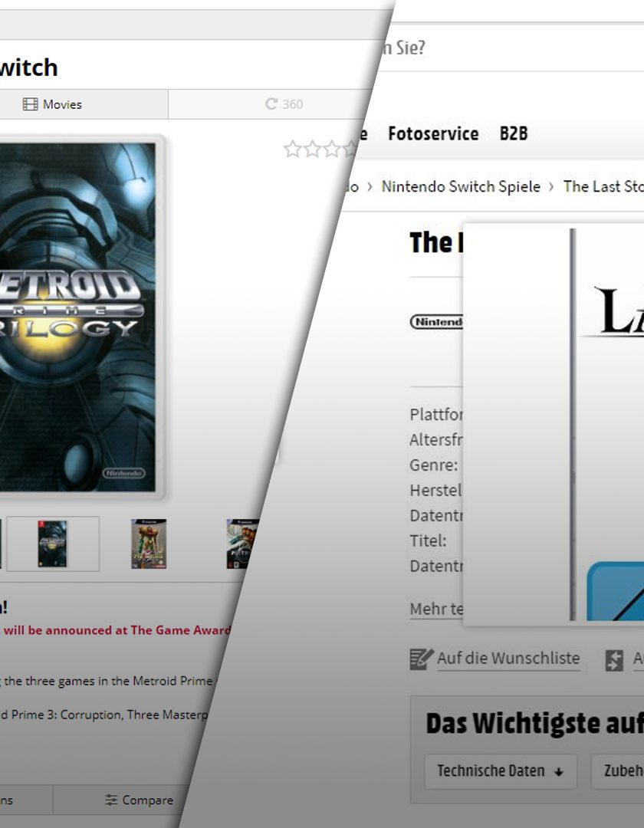Click the search field in German shop
The height and width of the screenshot is (828, 644).
pyautogui.click(x=512, y=48)
